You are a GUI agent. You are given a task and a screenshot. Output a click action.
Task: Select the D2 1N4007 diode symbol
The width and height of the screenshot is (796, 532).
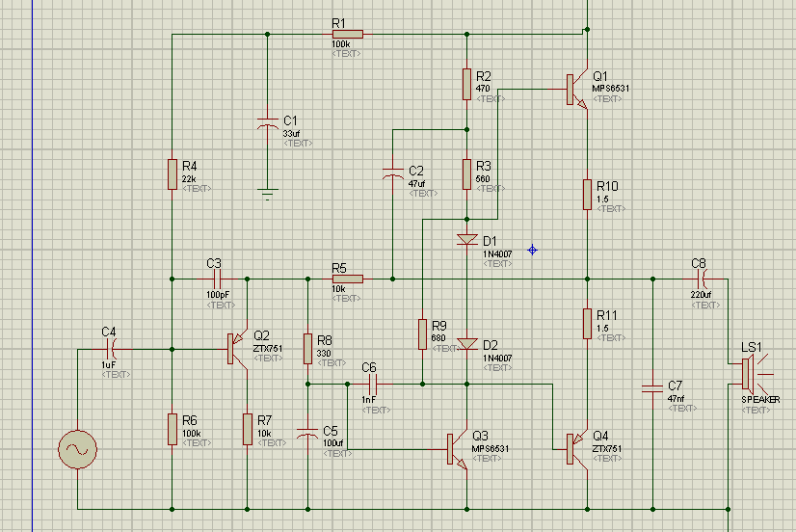(466, 344)
